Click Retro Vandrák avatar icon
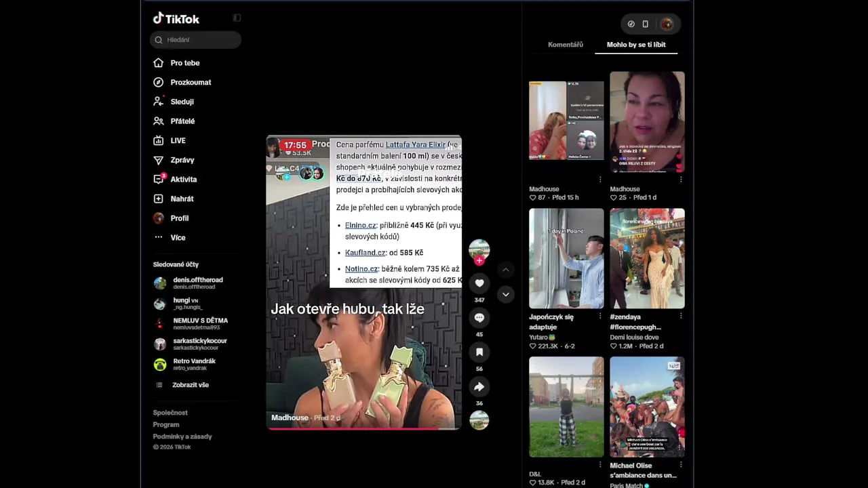The image size is (868, 488). click(160, 365)
